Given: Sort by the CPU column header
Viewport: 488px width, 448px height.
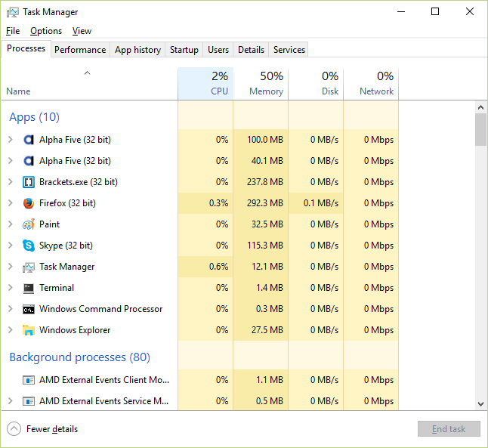Looking at the screenshot, I should click(x=205, y=84).
